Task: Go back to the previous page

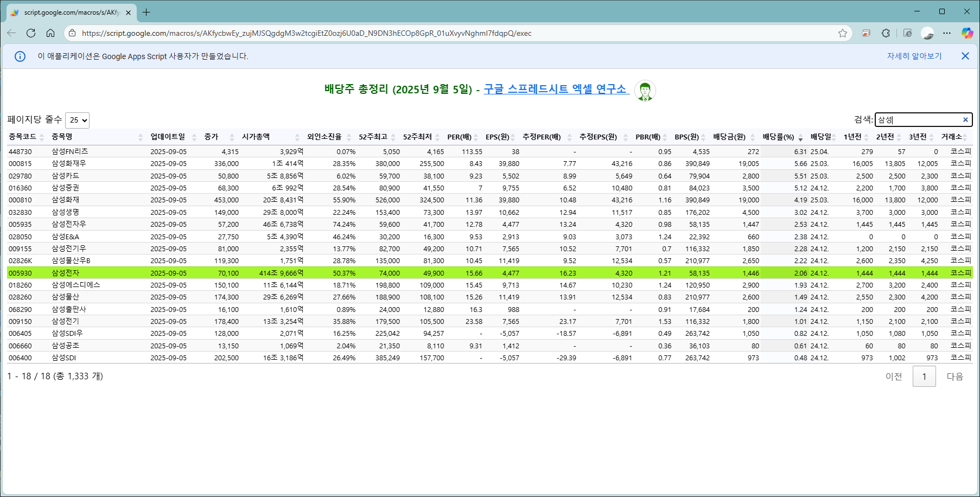Action: point(11,33)
